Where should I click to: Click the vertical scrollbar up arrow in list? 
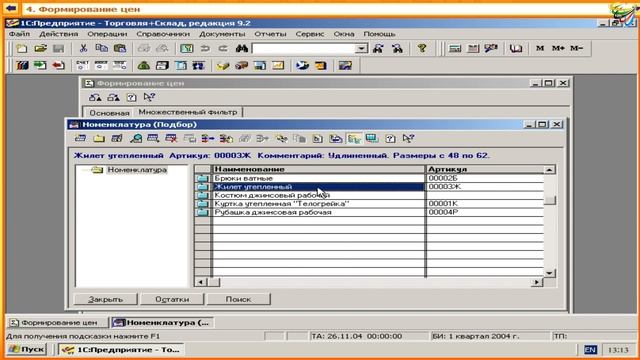[550, 170]
